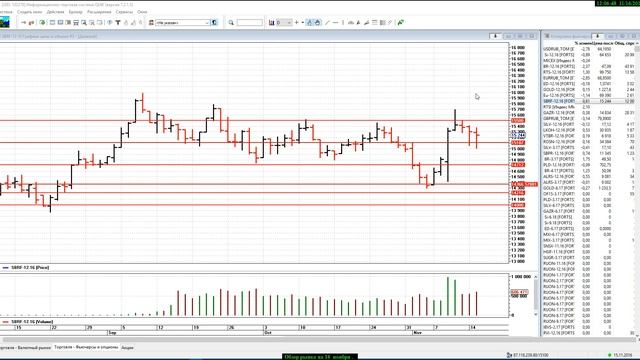Click the SBRF-12.16 [Volume] legend label

[x=32, y=322]
